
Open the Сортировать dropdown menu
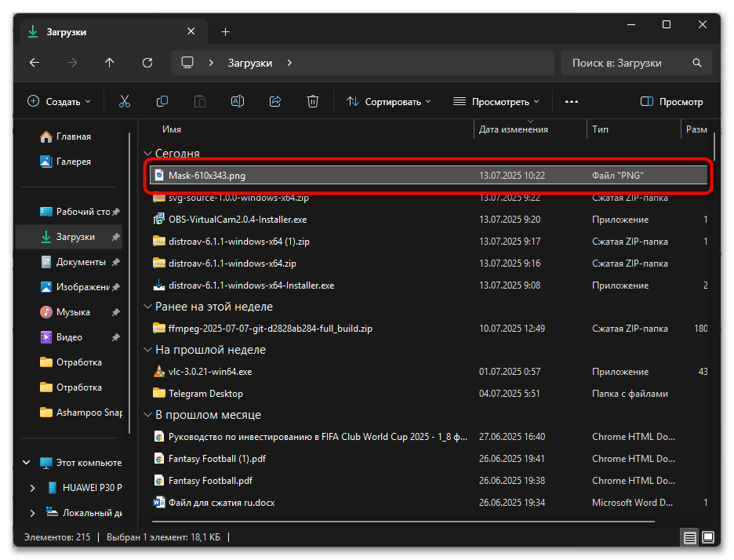coord(388,102)
